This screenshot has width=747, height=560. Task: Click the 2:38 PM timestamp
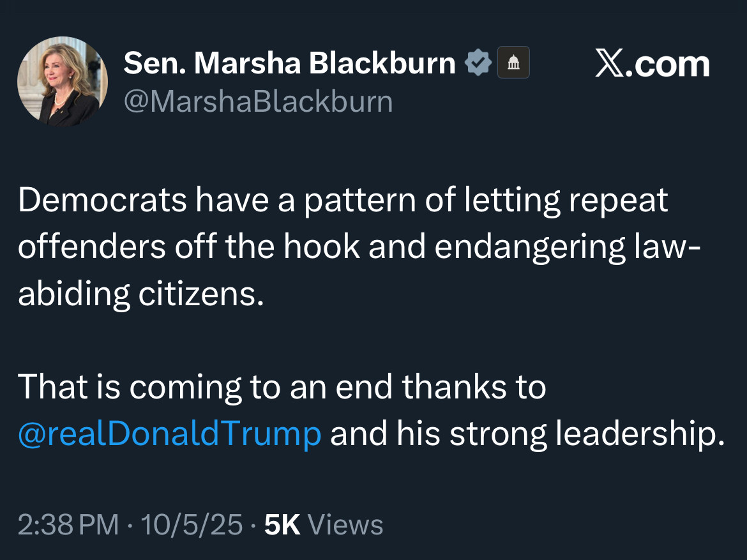pos(68,525)
